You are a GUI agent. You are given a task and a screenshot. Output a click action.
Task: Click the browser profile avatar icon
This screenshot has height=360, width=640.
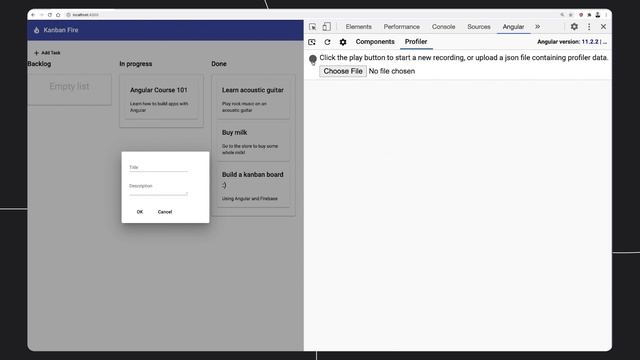(598, 15)
